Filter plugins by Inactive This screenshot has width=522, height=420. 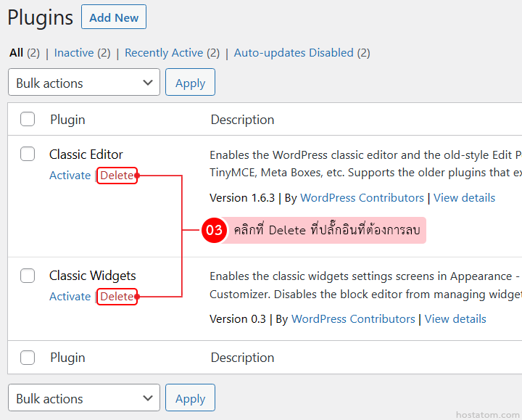(x=74, y=53)
